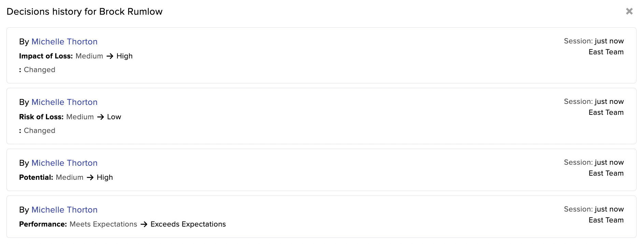Open Michelle Thorton link in Impact of Loss entry
Image resolution: width=644 pixels, height=244 pixels.
(65, 42)
